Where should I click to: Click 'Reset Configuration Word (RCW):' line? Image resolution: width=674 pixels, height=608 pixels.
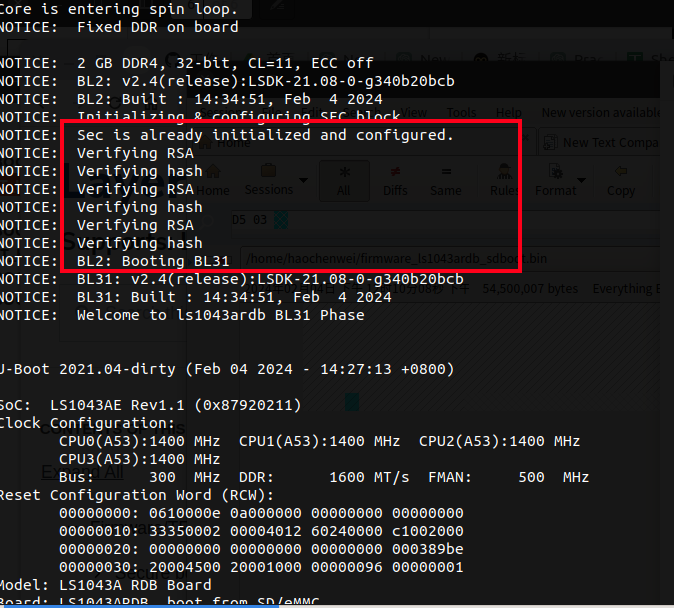(x=137, y=495)
